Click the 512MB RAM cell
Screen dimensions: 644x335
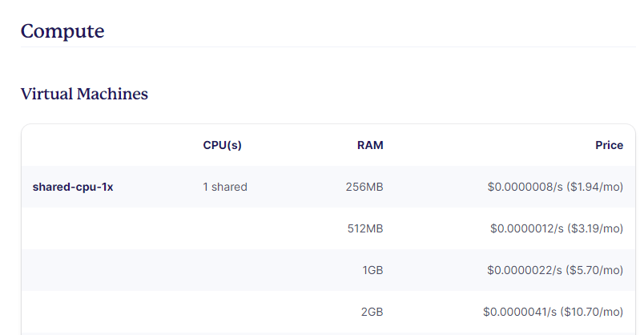click(365, 228)
